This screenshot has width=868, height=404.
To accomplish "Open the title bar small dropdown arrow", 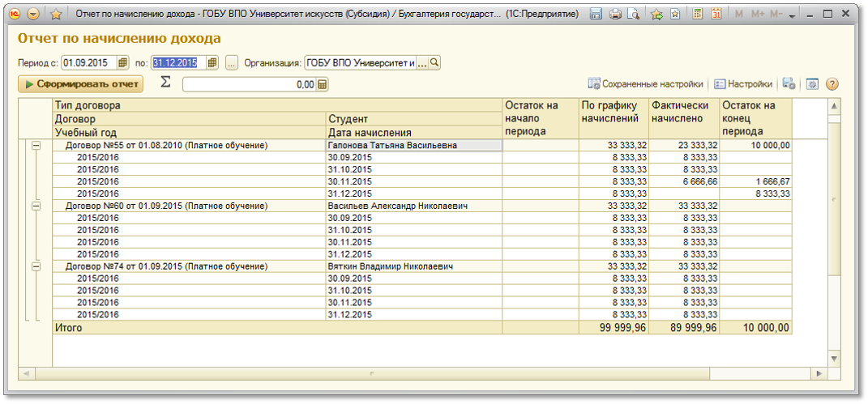I will coord(792,16).
